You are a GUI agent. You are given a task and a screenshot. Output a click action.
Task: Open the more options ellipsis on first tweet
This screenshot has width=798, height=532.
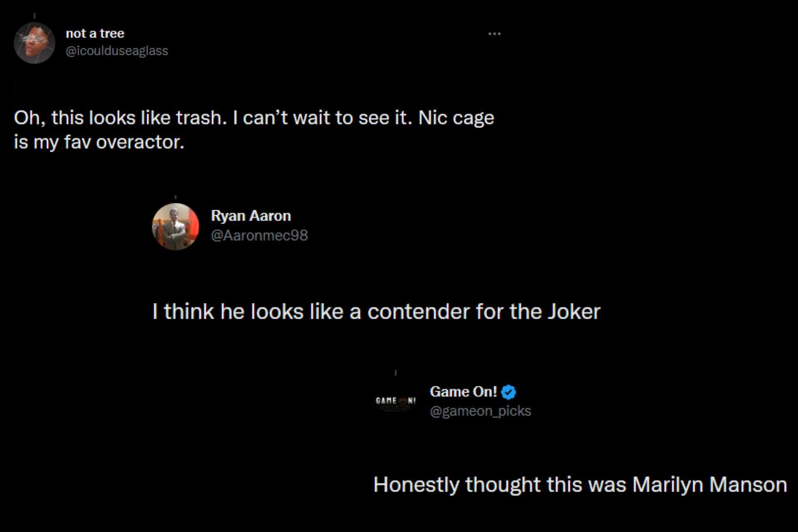coord(494,34)
